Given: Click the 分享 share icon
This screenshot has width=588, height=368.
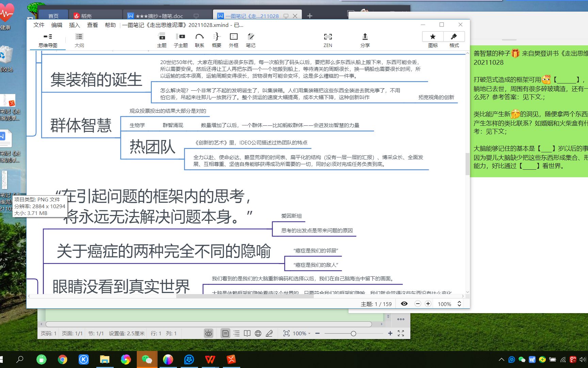Looking at the screenshot, I should (x=365, y=40).
